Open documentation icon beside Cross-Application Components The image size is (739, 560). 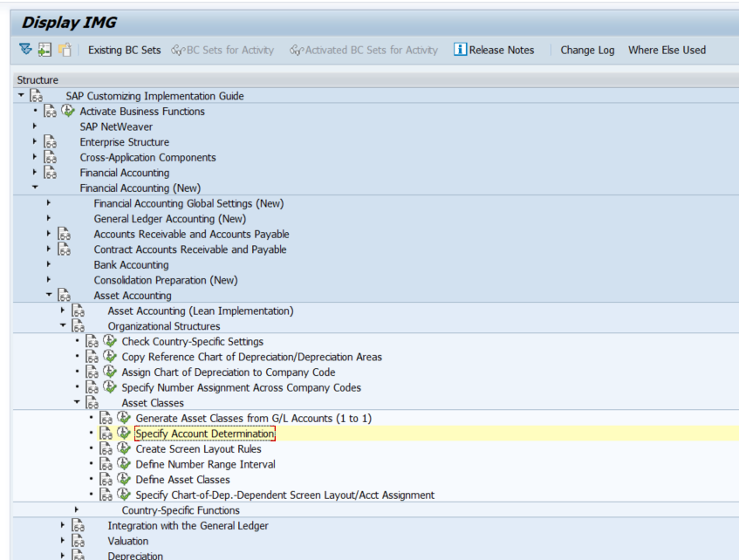tap(50, 157)
